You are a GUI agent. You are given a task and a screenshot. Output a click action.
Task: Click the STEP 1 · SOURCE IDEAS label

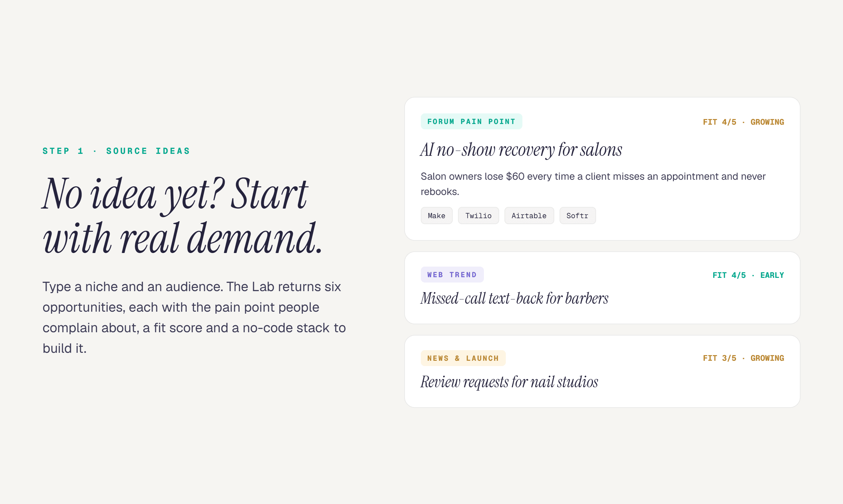tap(116, 151)
